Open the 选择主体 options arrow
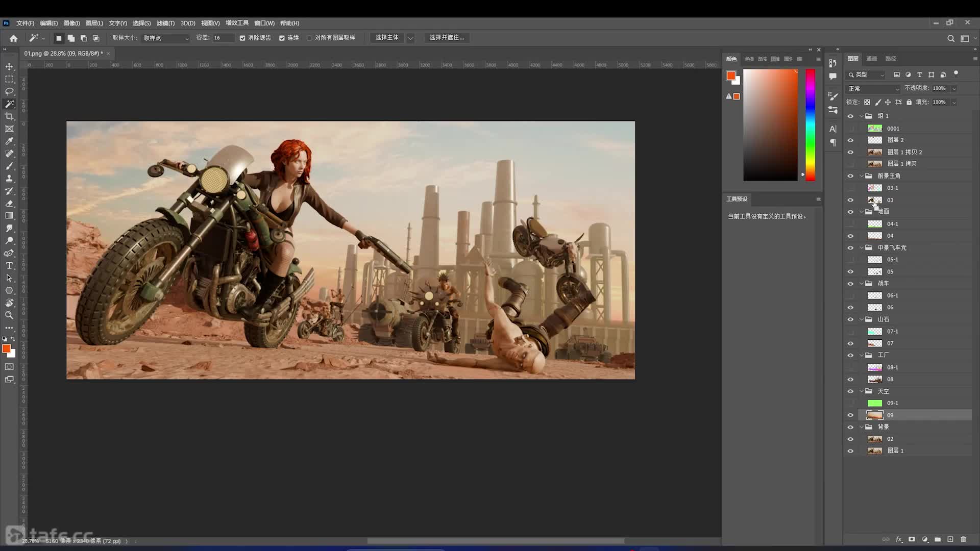Viewport: 980px width, 551px height. (x=410, y=38)
